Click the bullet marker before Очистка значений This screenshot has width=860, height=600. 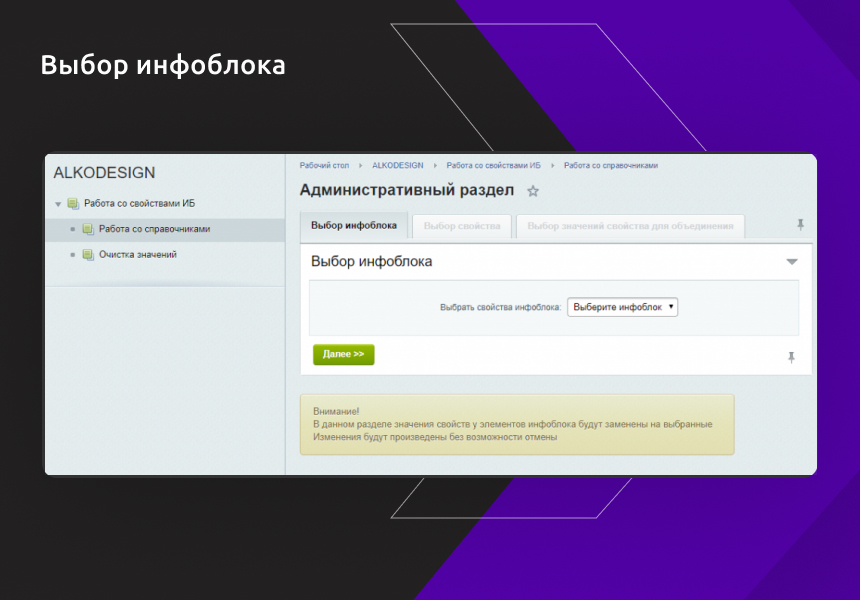(x=72, y=254)
